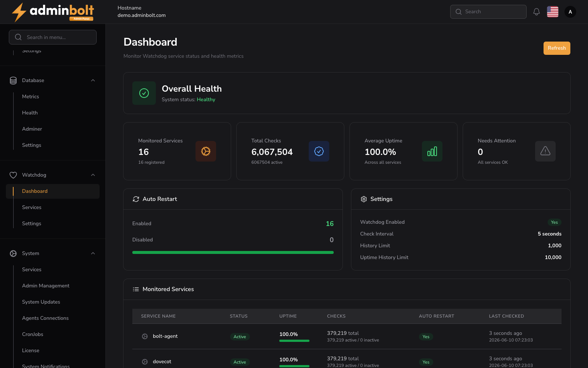Open the user avatar A menu
The height and width of the screenshot is (368, 588).
point(570,12)
